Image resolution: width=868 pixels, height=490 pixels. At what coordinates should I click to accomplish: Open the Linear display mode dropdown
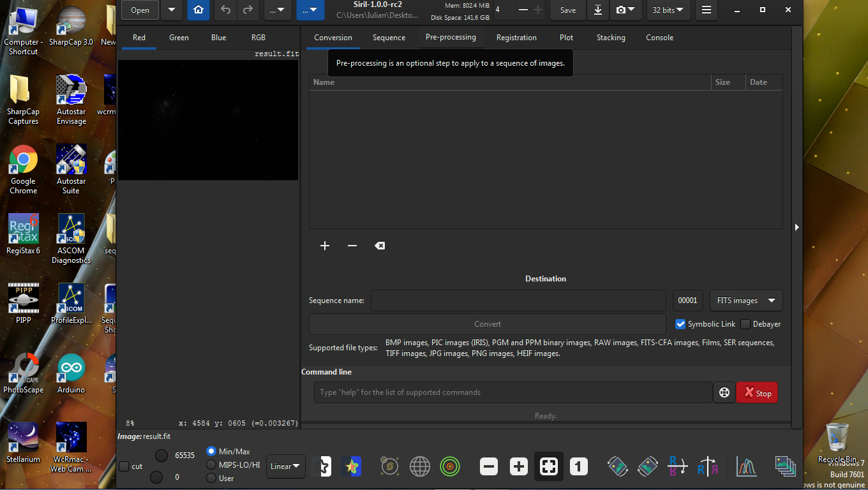point(285,466)
